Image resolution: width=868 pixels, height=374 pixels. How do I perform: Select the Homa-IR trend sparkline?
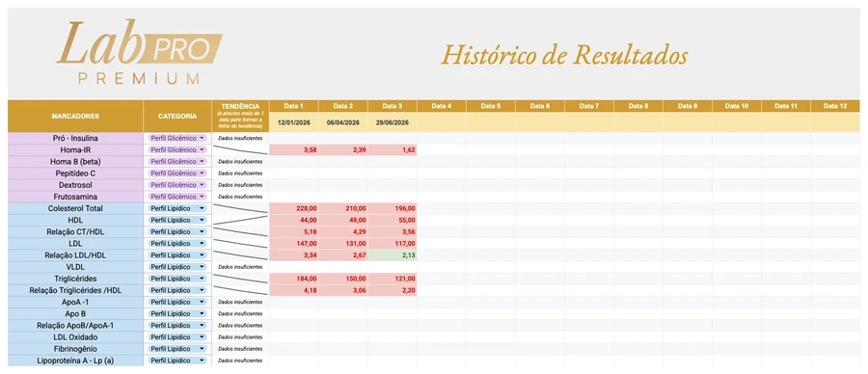[240, 150]
